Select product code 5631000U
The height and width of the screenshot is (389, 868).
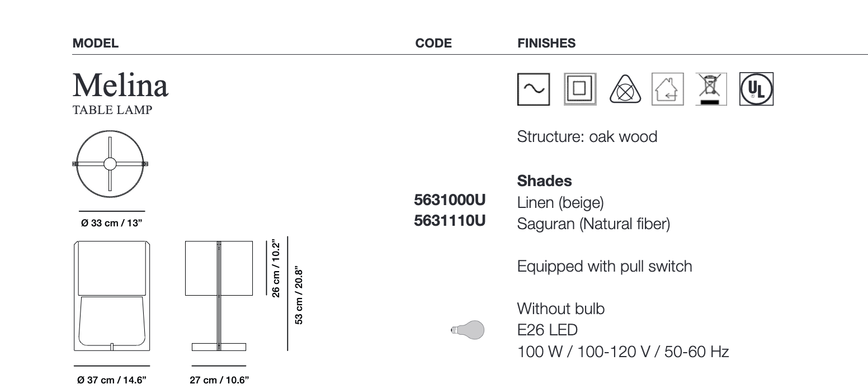[450, 200]
